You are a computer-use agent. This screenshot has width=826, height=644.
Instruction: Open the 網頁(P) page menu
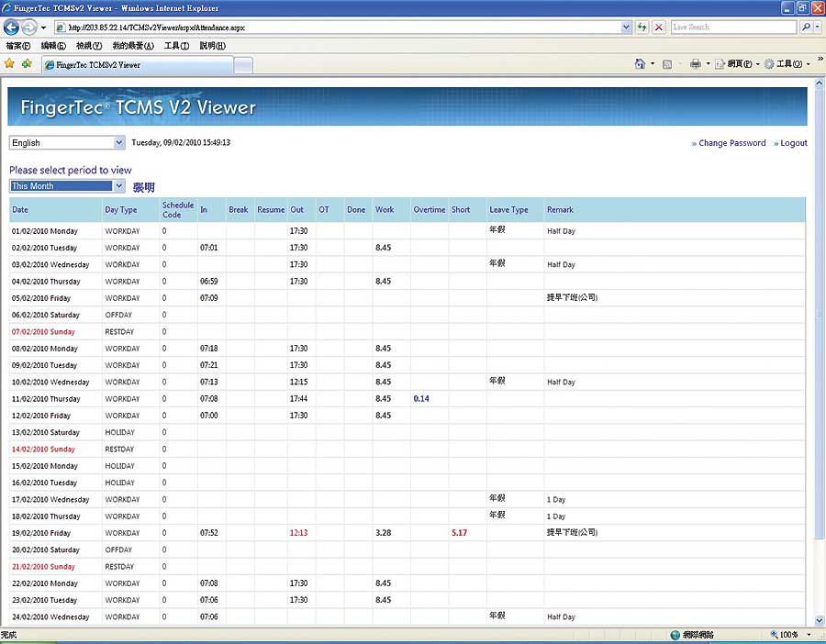(x=736, y=64)
